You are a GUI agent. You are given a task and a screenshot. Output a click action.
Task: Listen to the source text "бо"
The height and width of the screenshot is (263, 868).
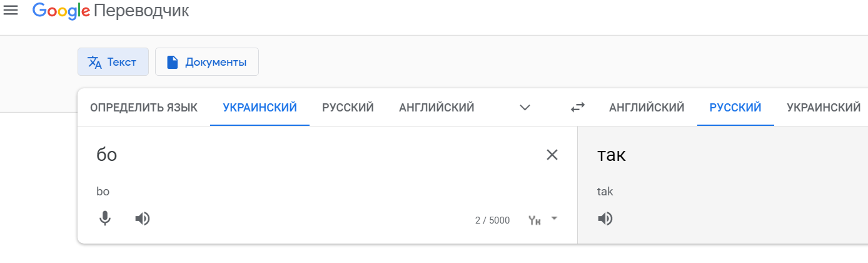[143, 219]
